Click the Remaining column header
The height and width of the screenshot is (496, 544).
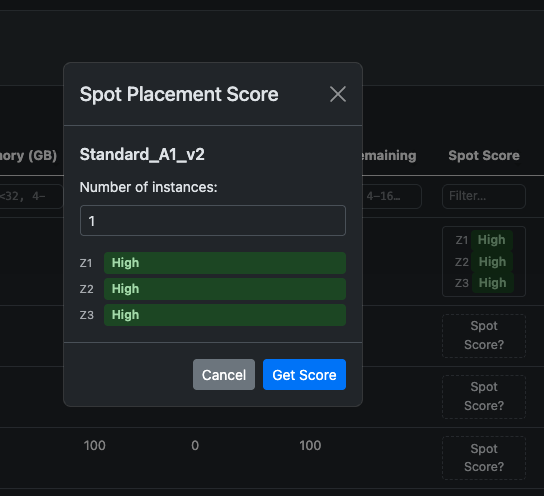pos(389,155)
